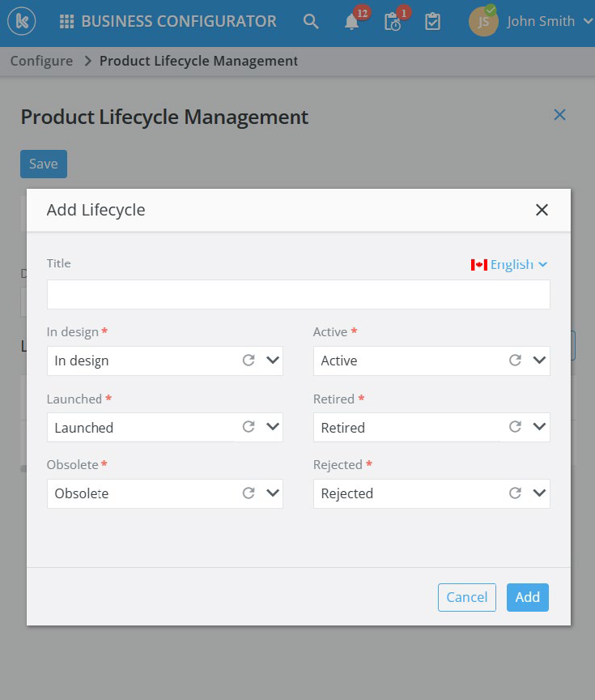Viewport: 595px width, 700px height.
Task: Click the search magnifier icon
Action: [311, 22]
